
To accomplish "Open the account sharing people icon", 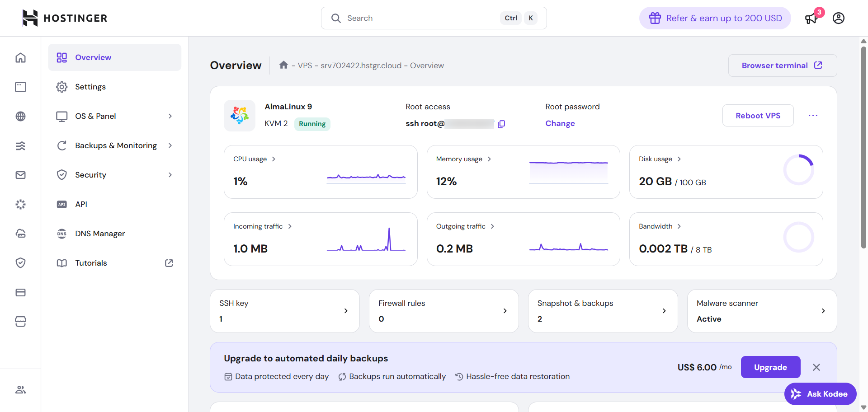I will (x=20, y=389).
